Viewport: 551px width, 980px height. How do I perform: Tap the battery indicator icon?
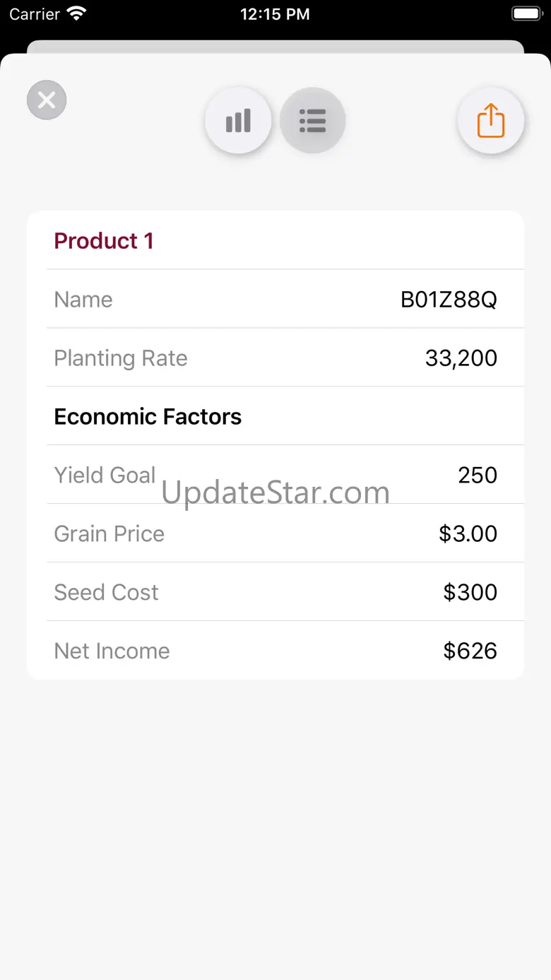(526, 14)
